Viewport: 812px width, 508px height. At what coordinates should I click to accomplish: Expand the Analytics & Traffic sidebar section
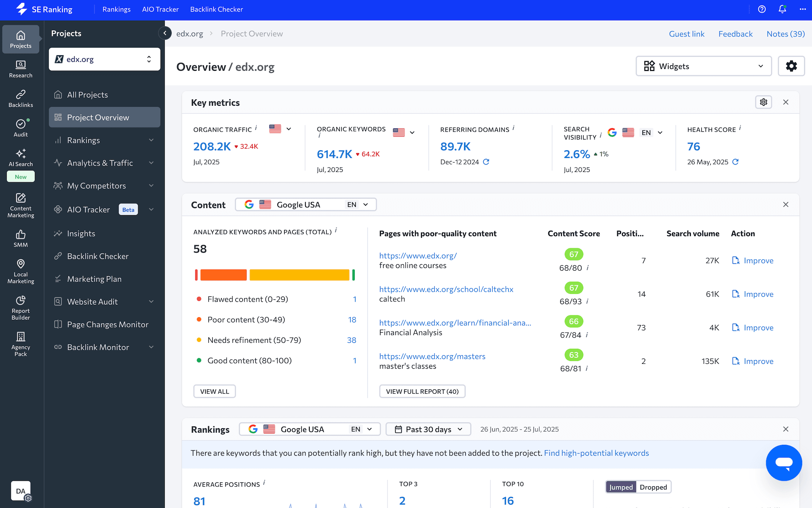point(100,163)
